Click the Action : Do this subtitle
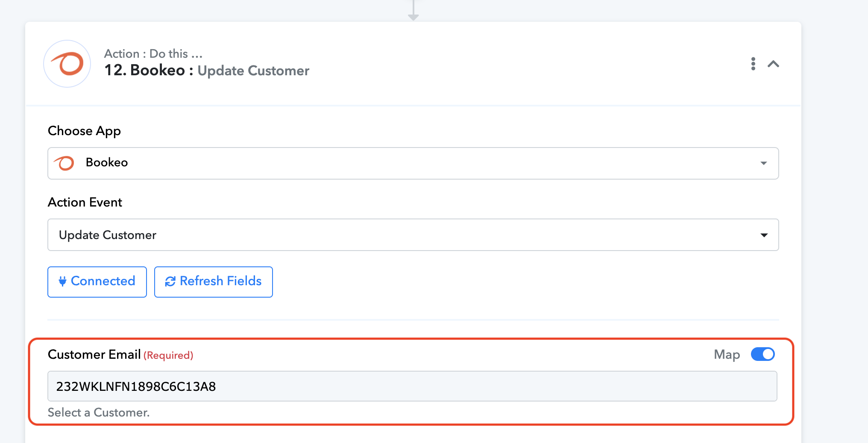The width and height of the screenshot is (868, 443). click(x=153, y=54)
